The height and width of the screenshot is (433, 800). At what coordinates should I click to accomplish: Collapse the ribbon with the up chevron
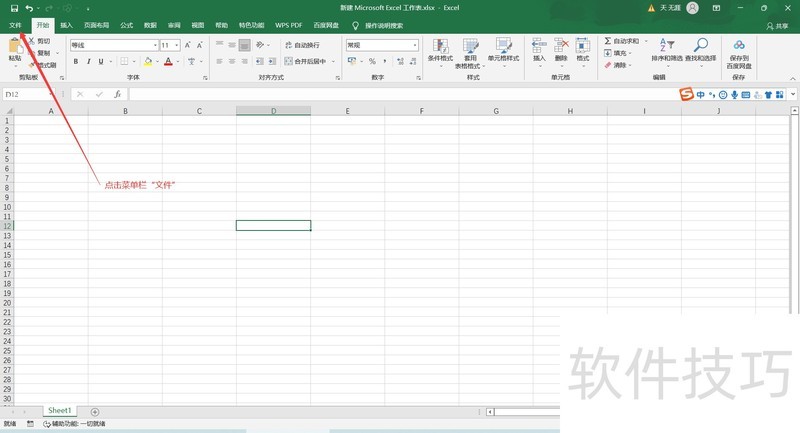792,79
